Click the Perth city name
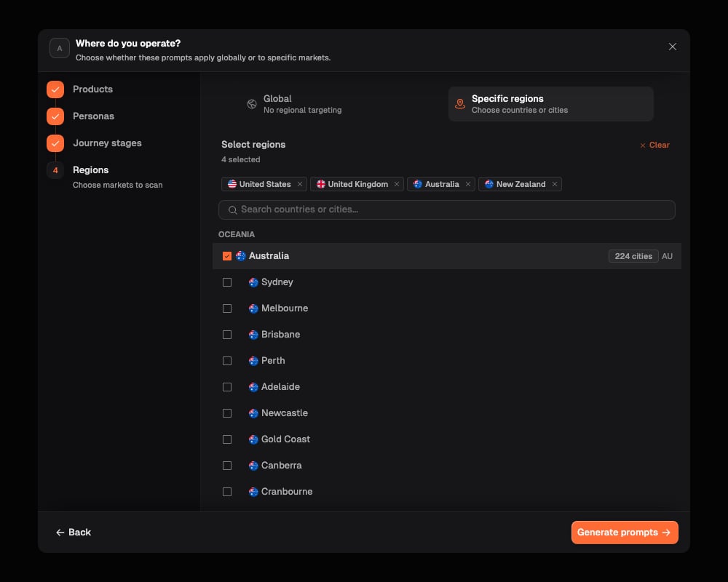 pyautogui.click(x=273, y=361)
